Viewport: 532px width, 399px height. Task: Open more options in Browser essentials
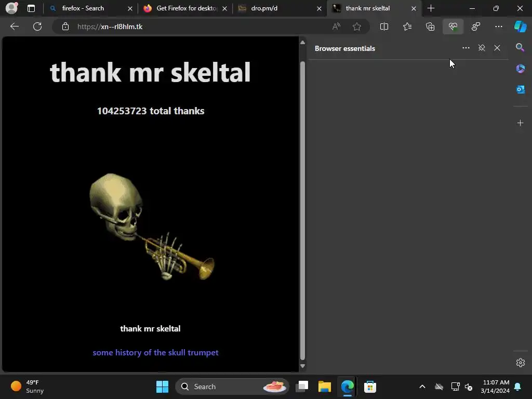pos(466,48)
